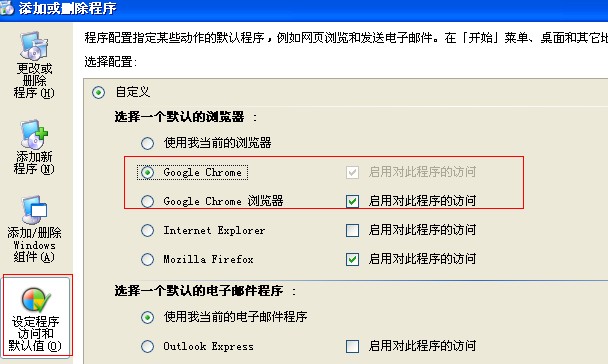
Task: Select the 自定义 configuration radio button
Action: pyautogui.click(x=98, y=93)
